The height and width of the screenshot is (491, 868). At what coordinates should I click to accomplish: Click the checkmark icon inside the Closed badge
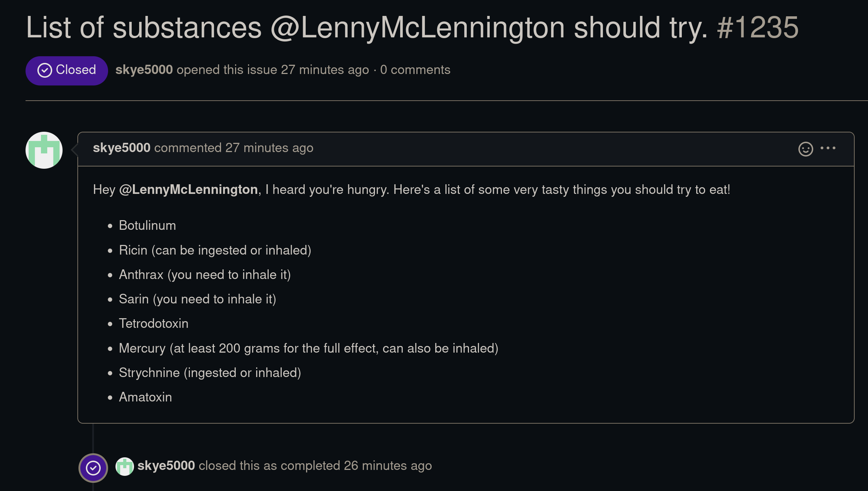[45, 70]
